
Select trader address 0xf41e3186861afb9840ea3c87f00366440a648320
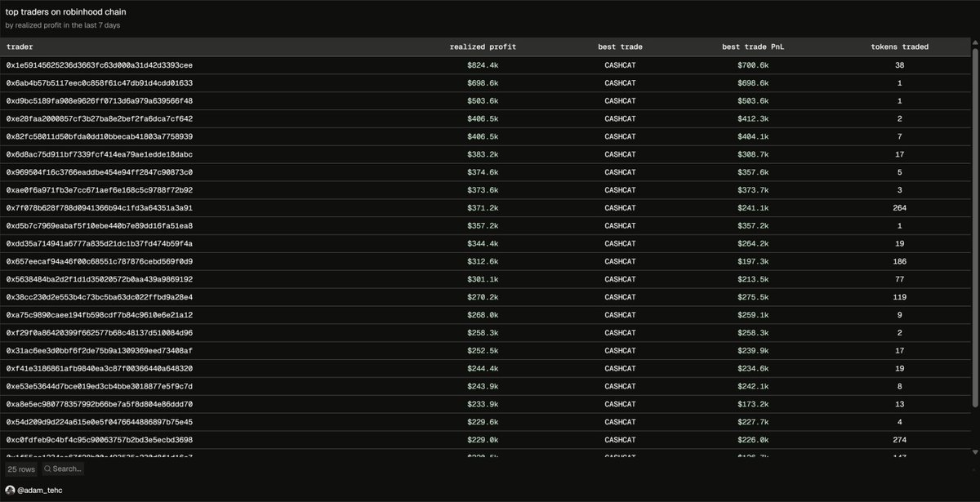tap(99, 369)
